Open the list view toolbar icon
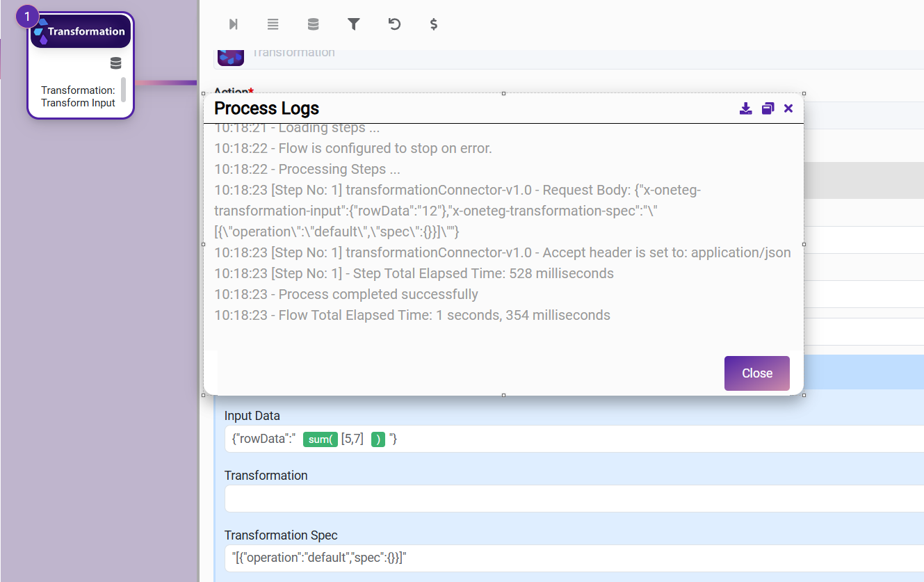924x582 pixels. click(273, 24)
